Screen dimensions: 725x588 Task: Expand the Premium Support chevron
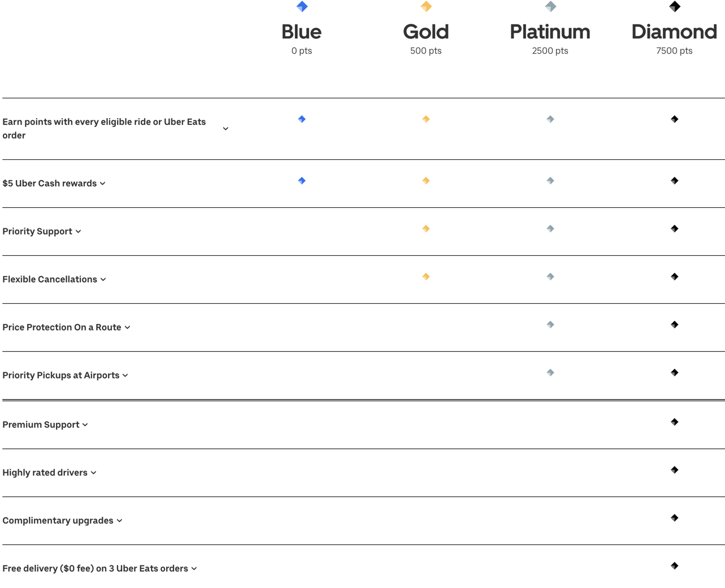pos(85,425)
